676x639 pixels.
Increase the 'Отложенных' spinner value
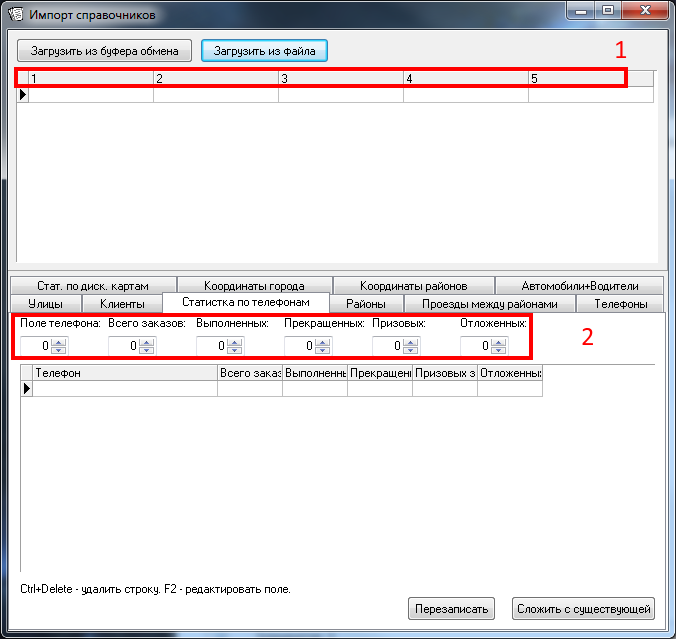pyautogui.click(x=499, y=342)
